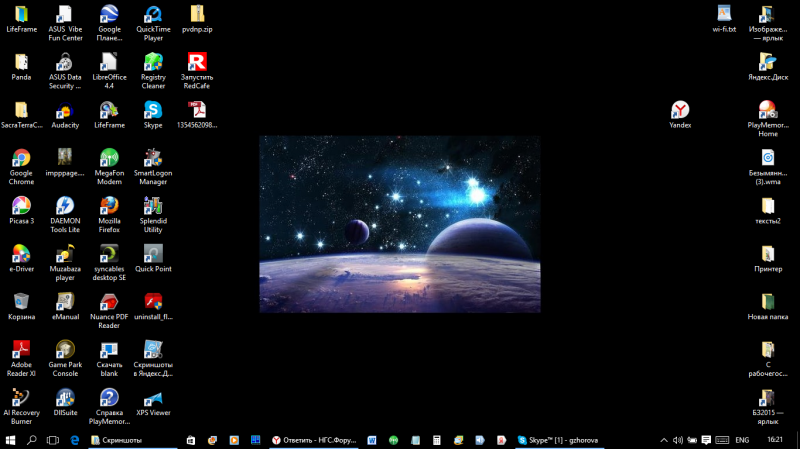Launch Mozilla Firefox from desktop
This screenshot has height=449, width=800.
point(109,206)
